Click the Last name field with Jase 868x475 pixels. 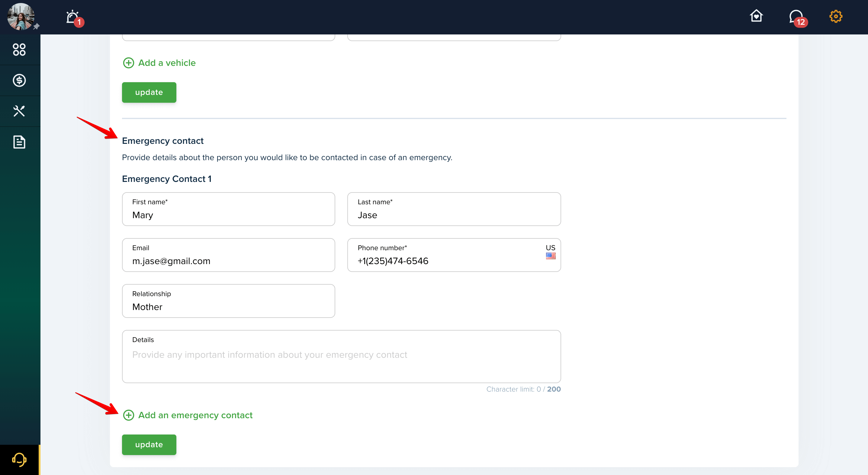(454, 209)
